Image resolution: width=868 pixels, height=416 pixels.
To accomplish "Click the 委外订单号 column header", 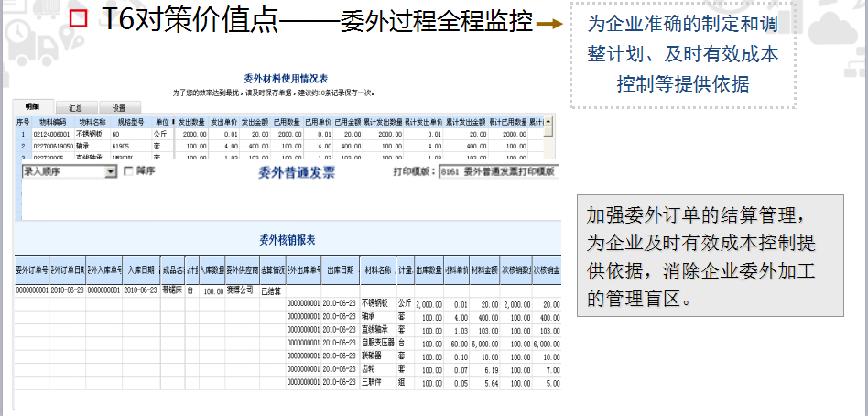I will [31, 270].
